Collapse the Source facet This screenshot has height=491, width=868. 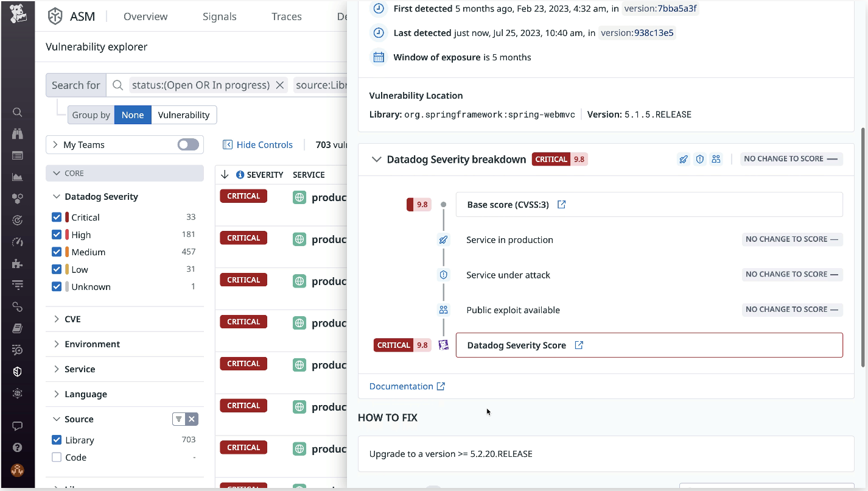click(57, 419)
